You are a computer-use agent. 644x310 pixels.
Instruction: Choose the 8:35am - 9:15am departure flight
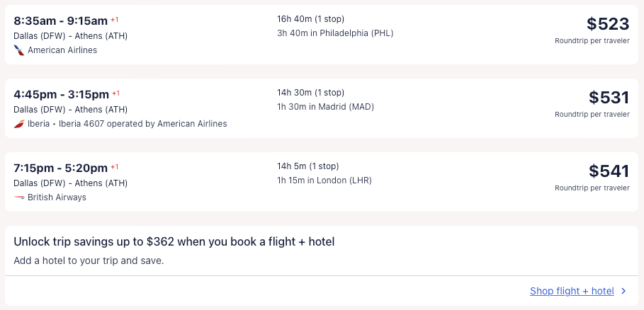(x=61, y=21)
